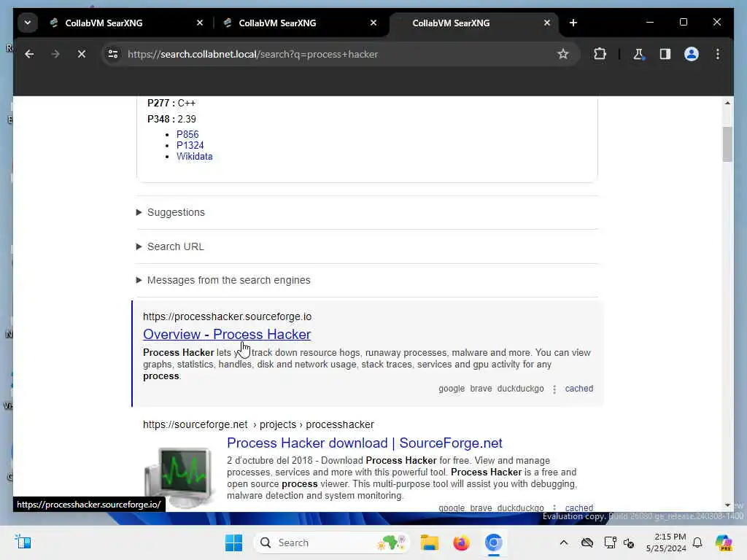Click the cloud sync tray icon
This screenshot has height=560, width=747.
pyautogui.click(x=587, y=542)
